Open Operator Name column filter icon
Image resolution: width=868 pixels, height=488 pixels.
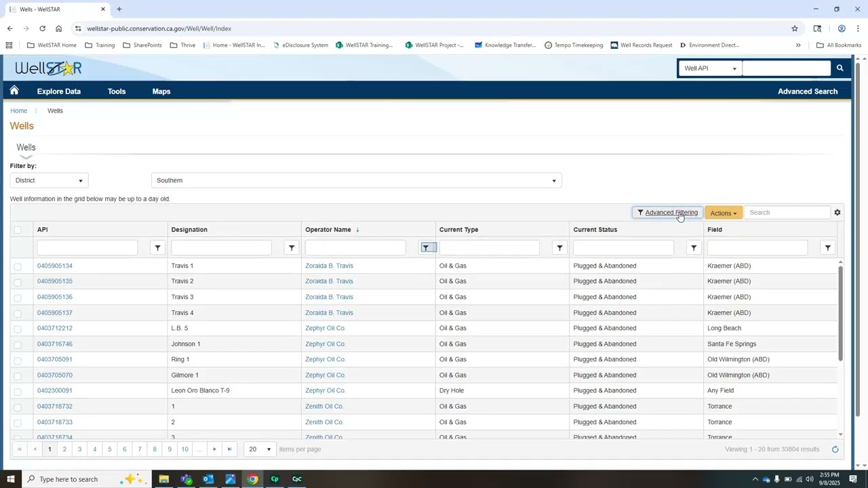[426, 248]
